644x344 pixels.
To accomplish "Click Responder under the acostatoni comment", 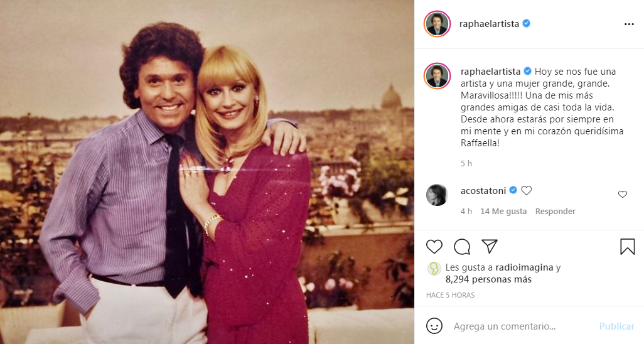I will pyautogui.click(x=555, y=212).
